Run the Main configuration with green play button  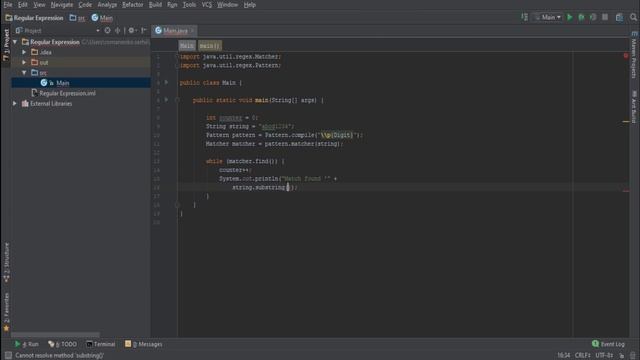(569, 17)
